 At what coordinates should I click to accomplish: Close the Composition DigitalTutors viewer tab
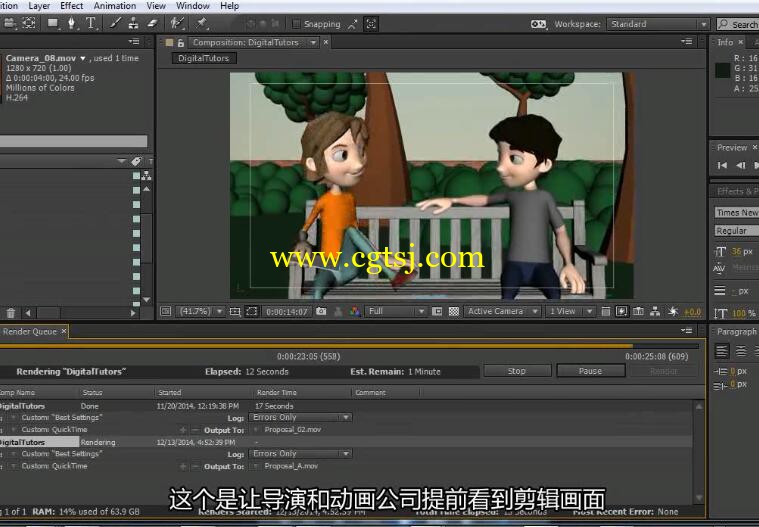326,43
